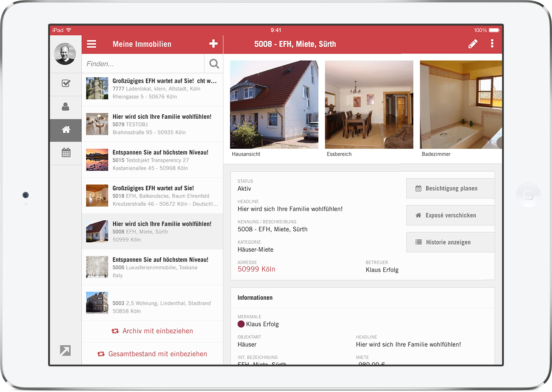
Task: Click the battery indicator in status bar
Action: coord(495,30)
